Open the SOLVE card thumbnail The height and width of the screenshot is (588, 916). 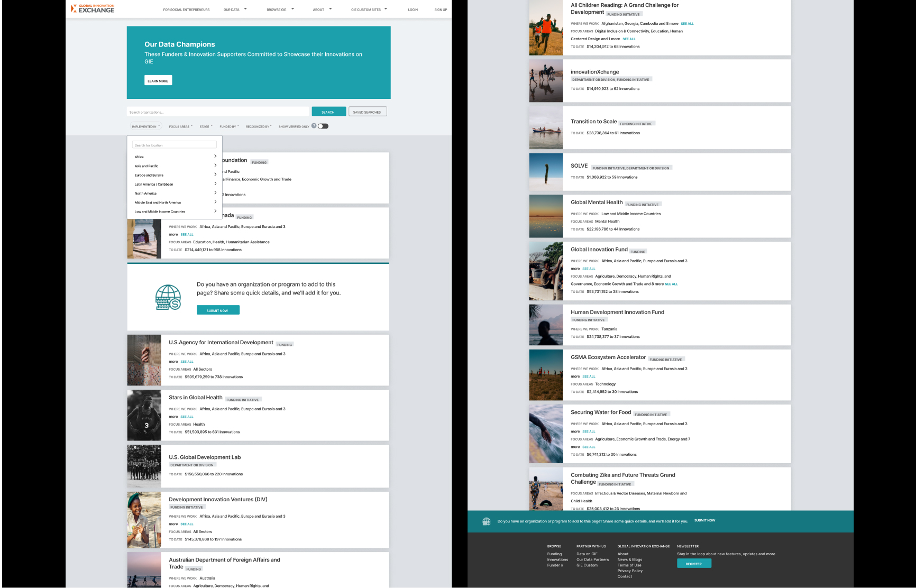pos(546,172)
